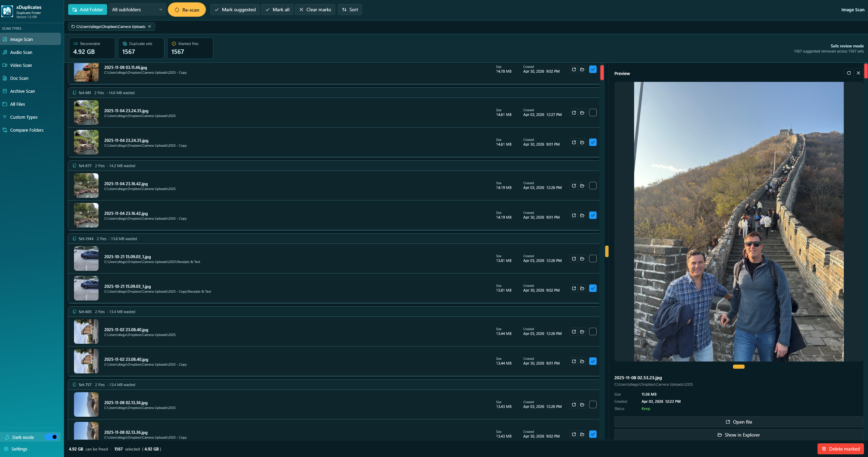This screenshot has height=457, width=868.
Task: Open the unmarked Set-1344 file externally
Action: pos(574,259)
